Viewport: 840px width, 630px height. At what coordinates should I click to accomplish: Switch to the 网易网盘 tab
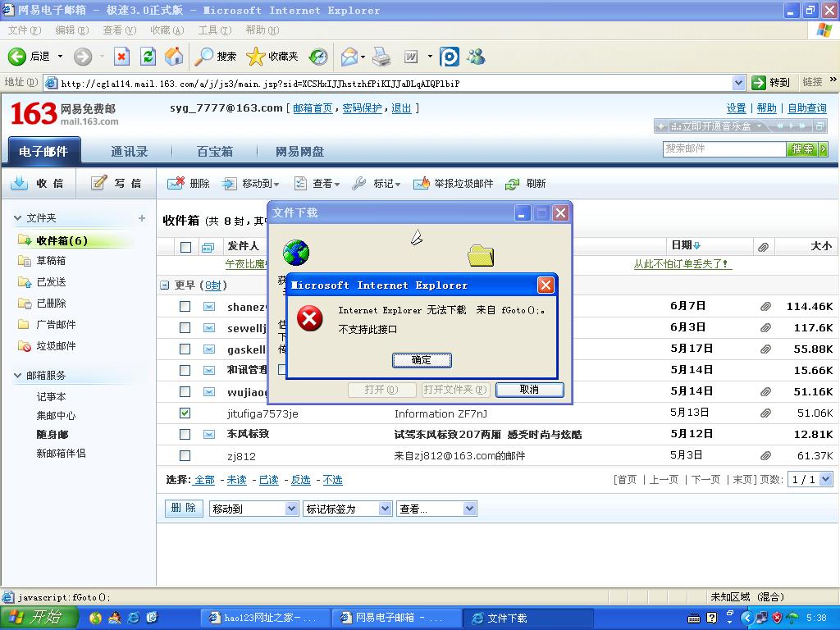[x=299, y=152]
